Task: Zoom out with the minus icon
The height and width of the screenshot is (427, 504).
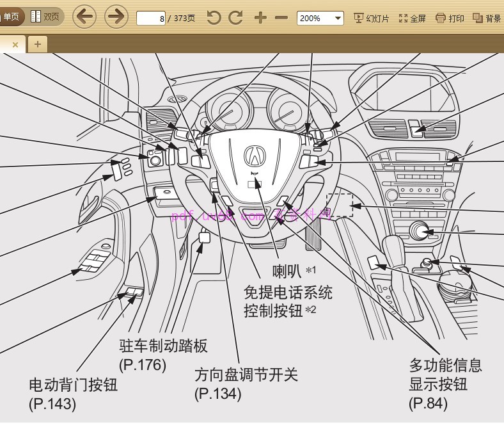Action: point(281,18)
